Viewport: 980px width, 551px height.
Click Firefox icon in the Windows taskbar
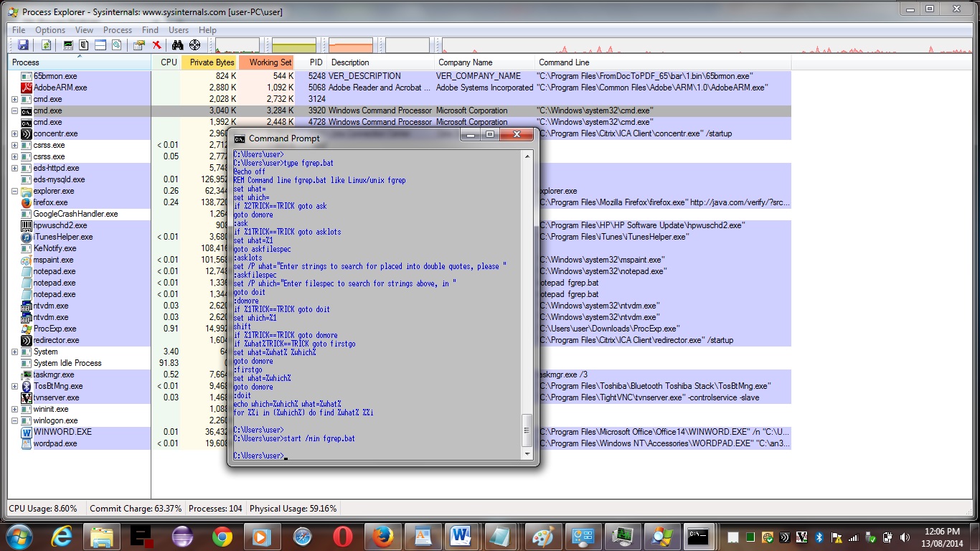coord(382,537)
